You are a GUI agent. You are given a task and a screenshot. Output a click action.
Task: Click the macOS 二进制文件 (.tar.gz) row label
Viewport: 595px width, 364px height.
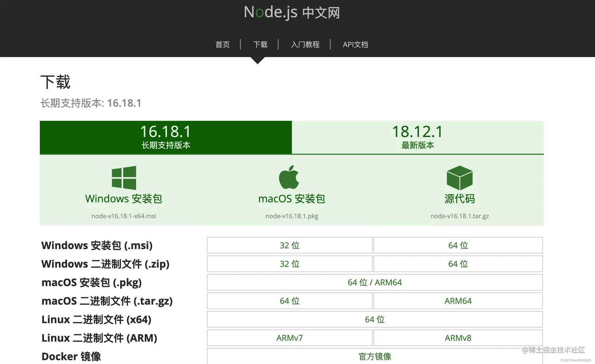(107, 301)
